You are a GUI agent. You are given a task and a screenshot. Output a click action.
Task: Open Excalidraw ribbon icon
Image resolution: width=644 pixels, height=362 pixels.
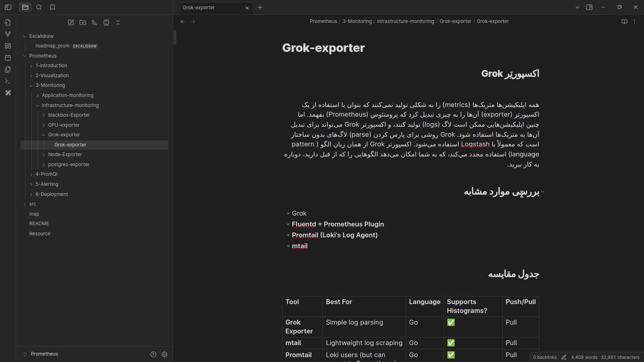click(x=8, y=93)
